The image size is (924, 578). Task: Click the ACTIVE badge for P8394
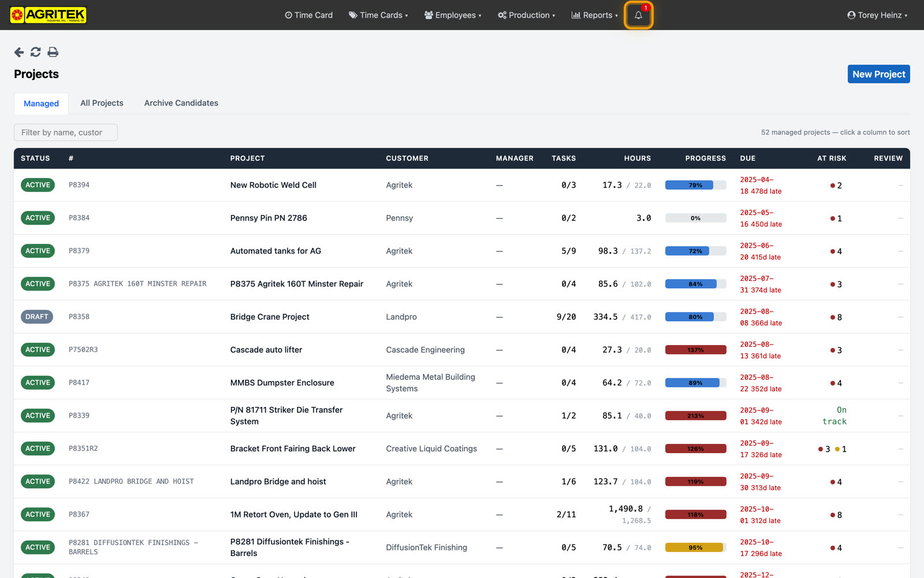[x=38, y=185]
